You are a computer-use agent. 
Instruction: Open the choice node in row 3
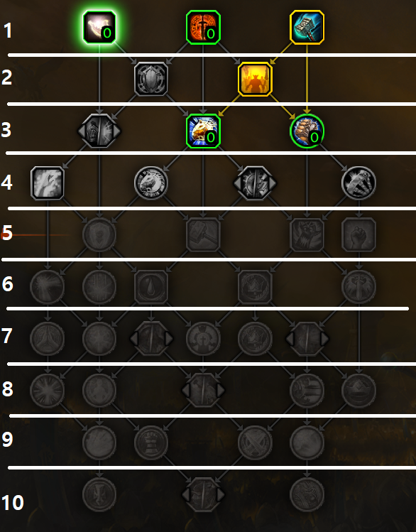point(99,131)
